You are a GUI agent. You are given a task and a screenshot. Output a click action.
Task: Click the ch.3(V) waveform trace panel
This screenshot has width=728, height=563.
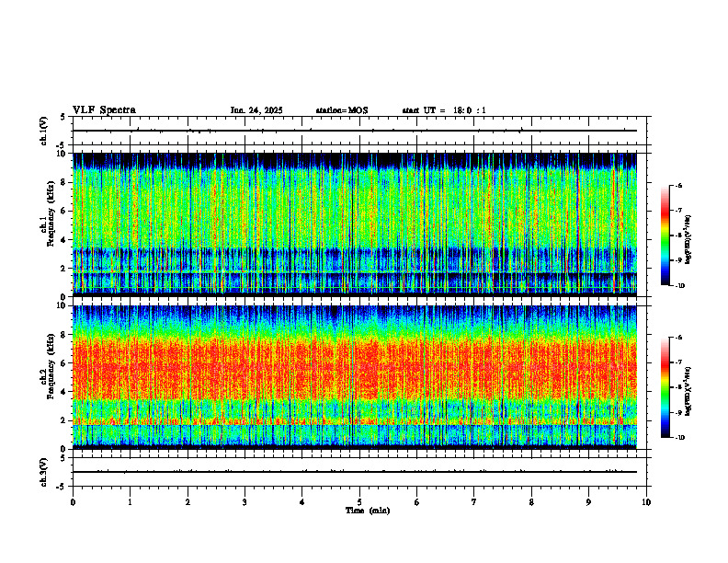pyautogui.click(x=359, y=472)
